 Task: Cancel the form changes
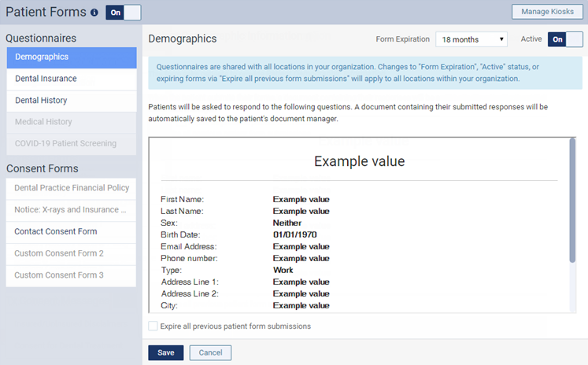click(210, 352)
